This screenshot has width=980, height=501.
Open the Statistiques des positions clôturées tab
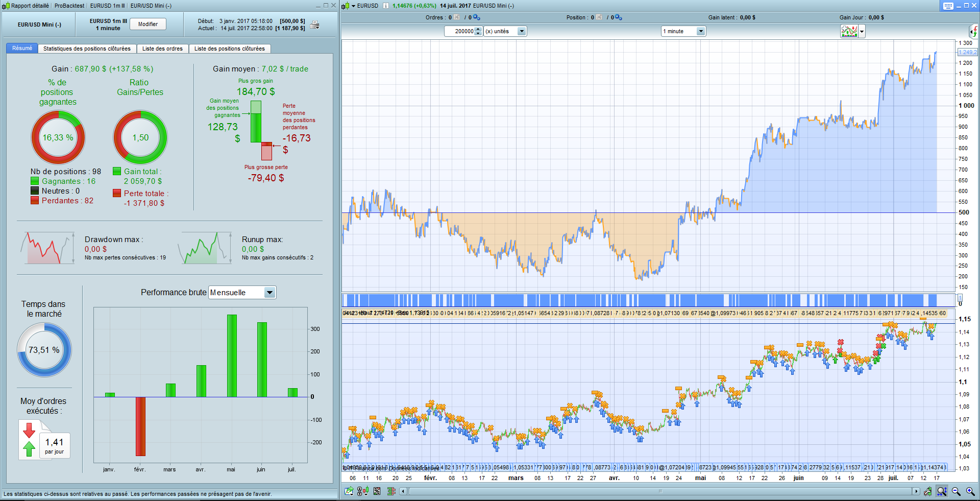(x=87, y=49)
